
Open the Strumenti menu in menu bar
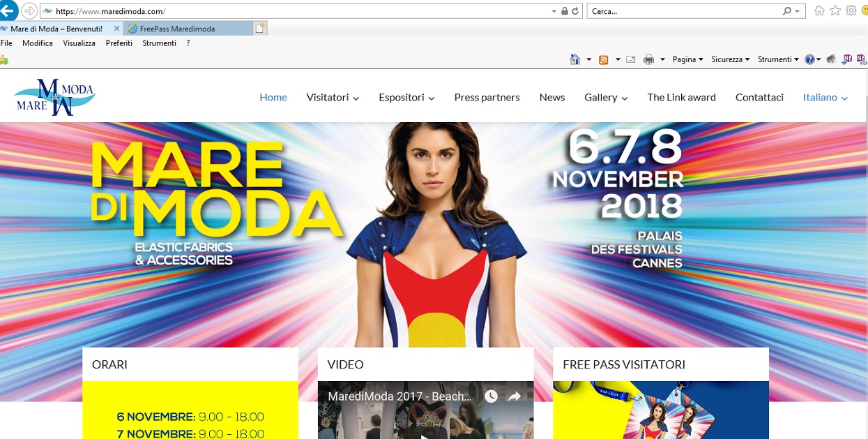[x=159, y=43]
